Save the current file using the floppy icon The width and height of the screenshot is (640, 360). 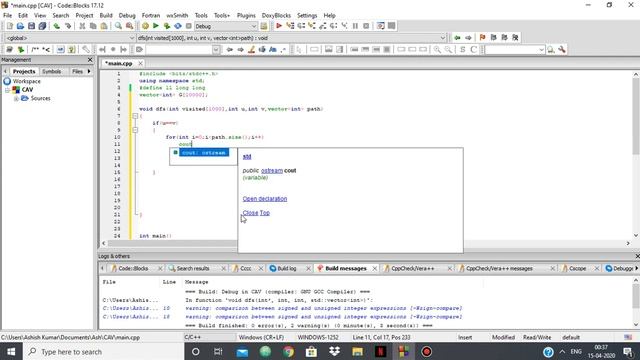[31, 26]
